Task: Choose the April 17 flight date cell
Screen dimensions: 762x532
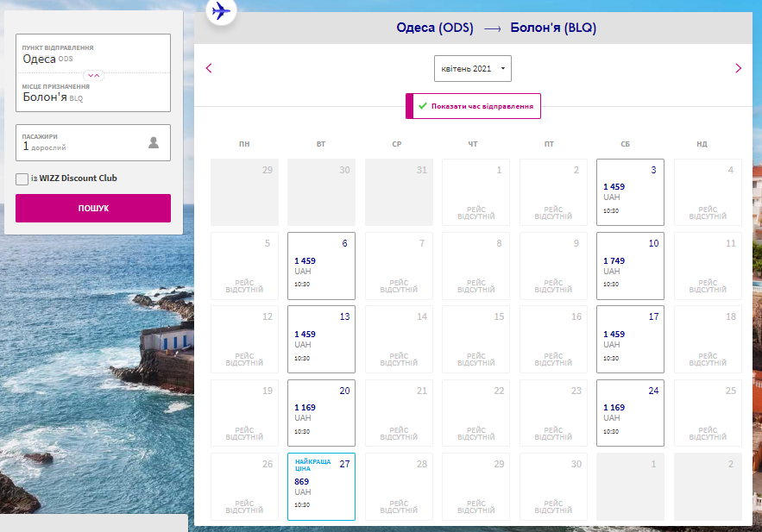Action: 630,339
